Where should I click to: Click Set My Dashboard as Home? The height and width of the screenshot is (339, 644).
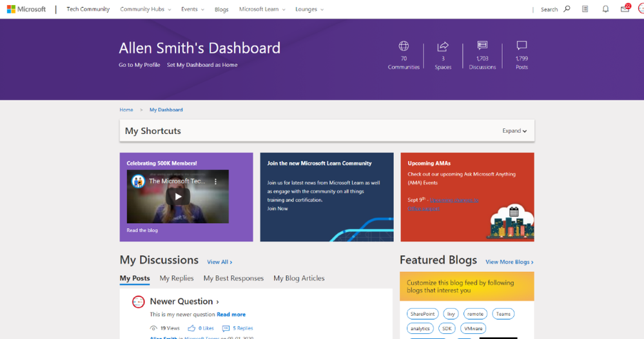pos(202,65)
